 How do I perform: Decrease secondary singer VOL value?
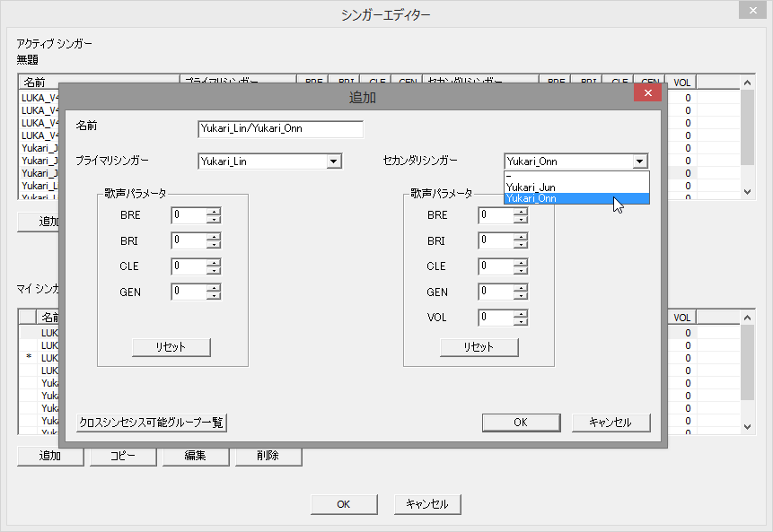521,322
